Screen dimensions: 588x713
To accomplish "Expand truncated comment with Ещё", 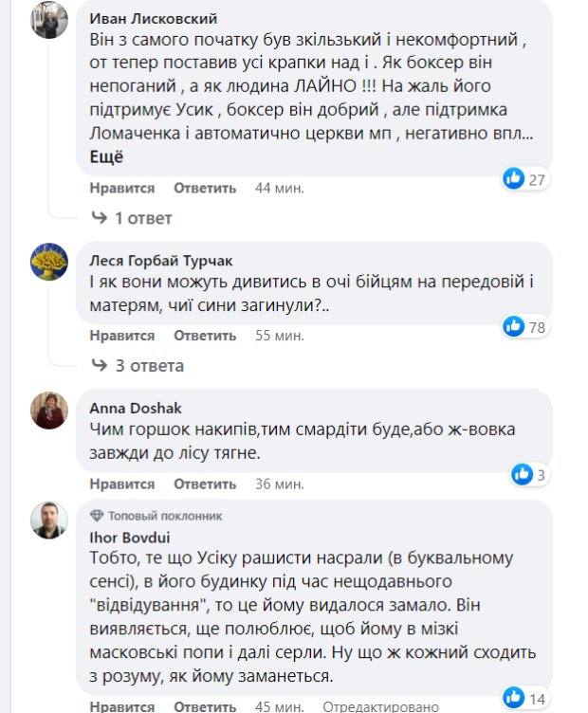I will click(x=106, y=157).
